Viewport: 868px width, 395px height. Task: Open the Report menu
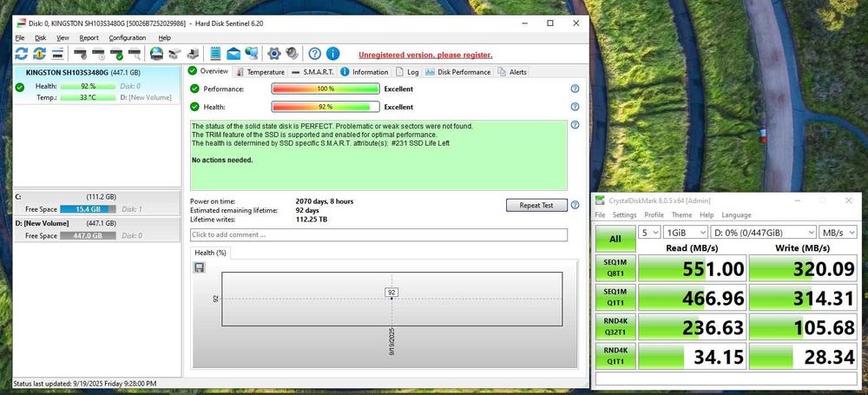tap(89, 37)
